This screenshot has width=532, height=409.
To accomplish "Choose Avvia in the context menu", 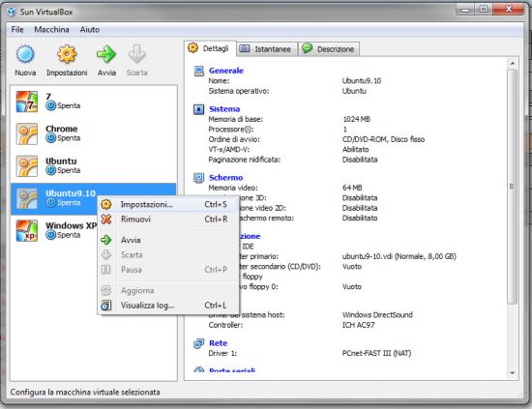I will pos(168,240).
